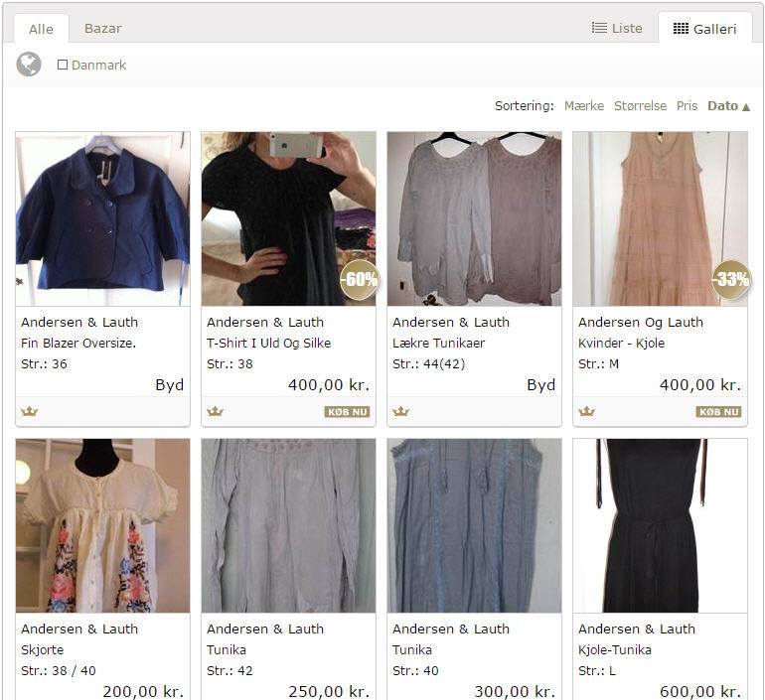Click the crown icon under Fin Blazer Oversize
The image size is (765, 700).
pos(29,411)
